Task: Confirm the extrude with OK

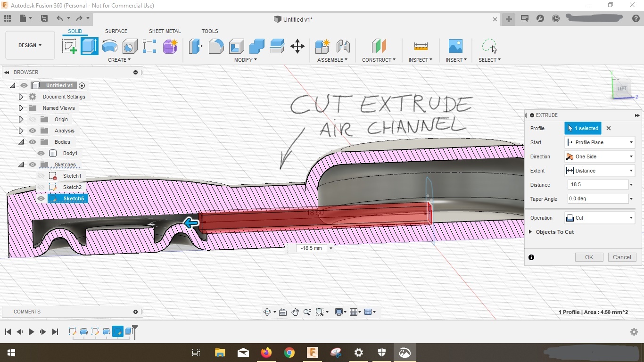Action: (589, 257)
